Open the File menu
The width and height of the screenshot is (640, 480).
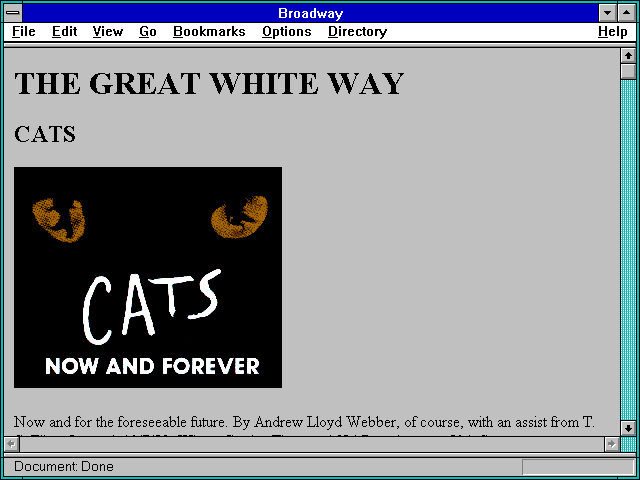click(x=24, y=31)
